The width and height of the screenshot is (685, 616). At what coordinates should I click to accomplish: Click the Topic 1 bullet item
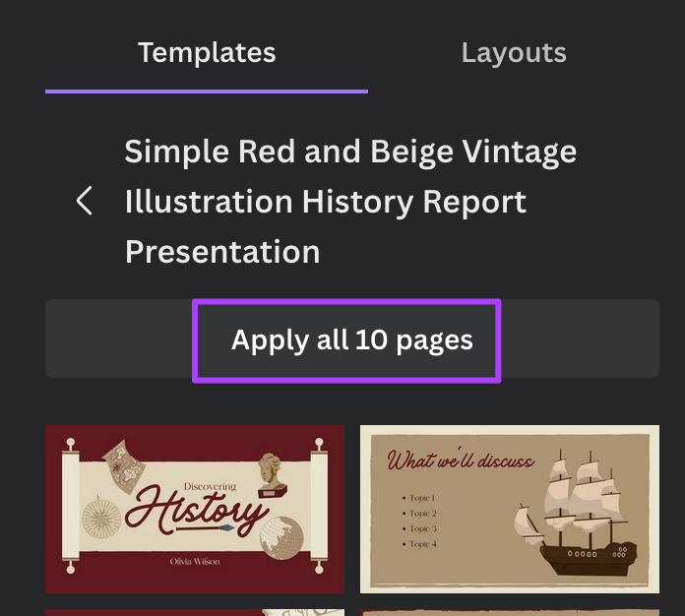(x=423, y=499)
